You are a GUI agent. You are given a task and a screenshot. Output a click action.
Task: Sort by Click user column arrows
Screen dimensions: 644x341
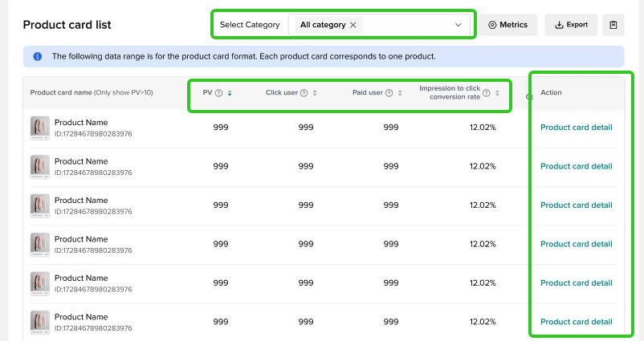(315, 93)
